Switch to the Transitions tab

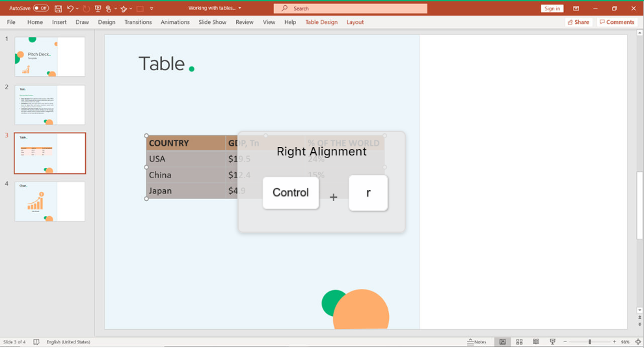[138, 22]
